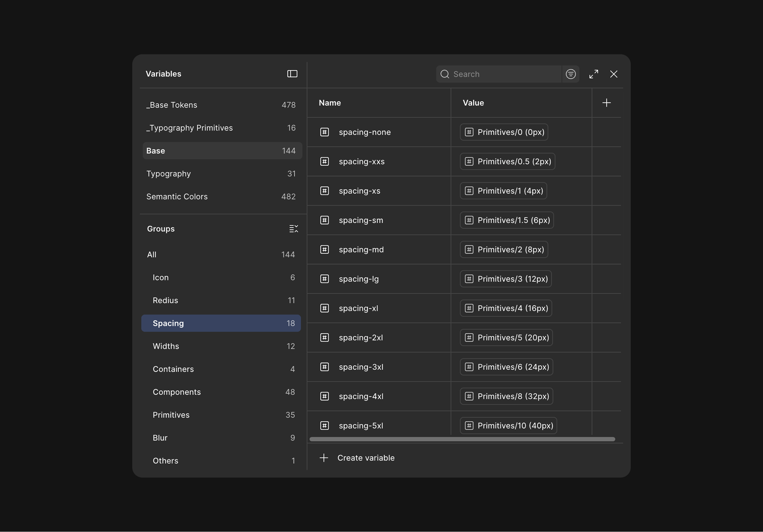Select the Blur group

[221, 438]
